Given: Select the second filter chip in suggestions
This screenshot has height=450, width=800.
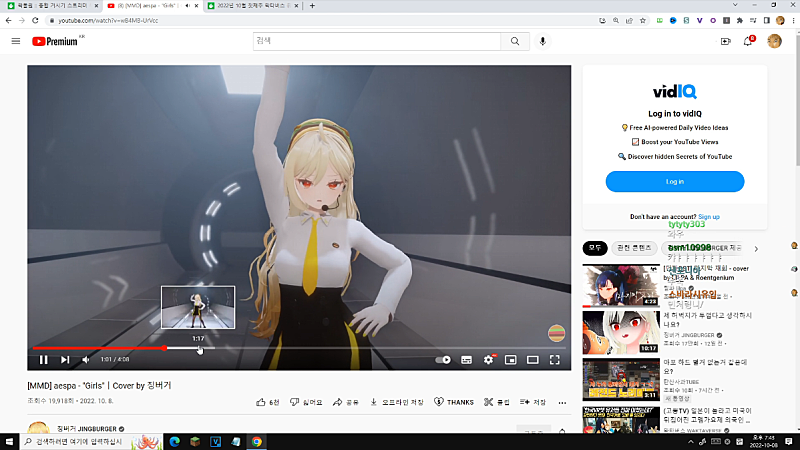Looking at the screenshot, I should click(x=634, y=248).
